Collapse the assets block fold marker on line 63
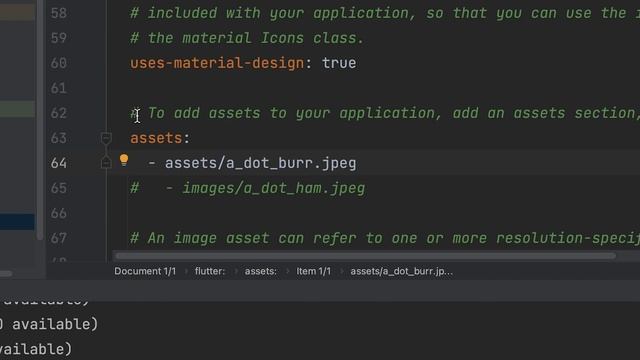640x360 pixels. 106,138
